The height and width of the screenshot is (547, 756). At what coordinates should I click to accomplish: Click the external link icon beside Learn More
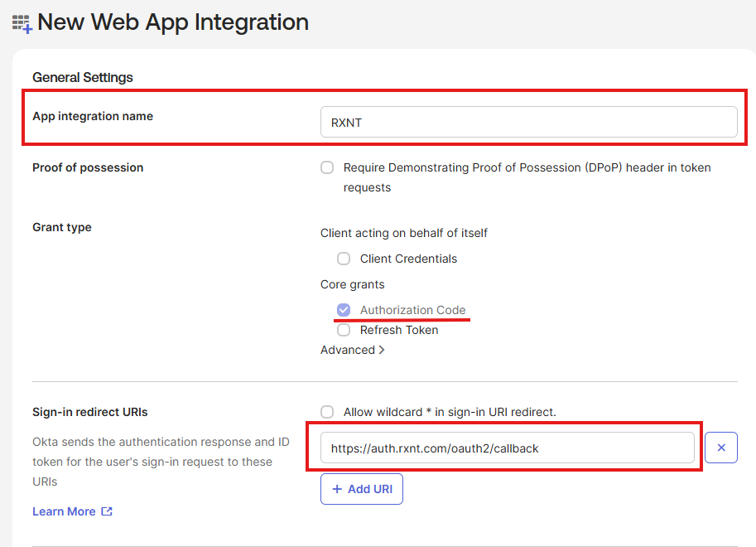coord(107,511)
